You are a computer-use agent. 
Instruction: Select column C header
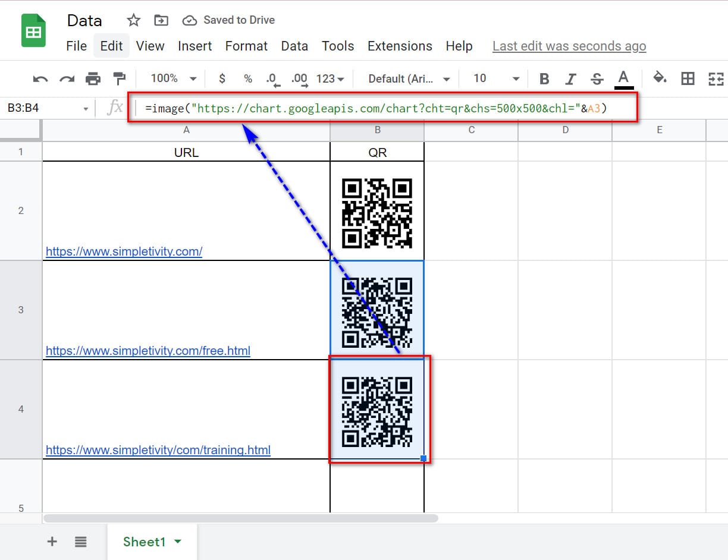(471, 130)
